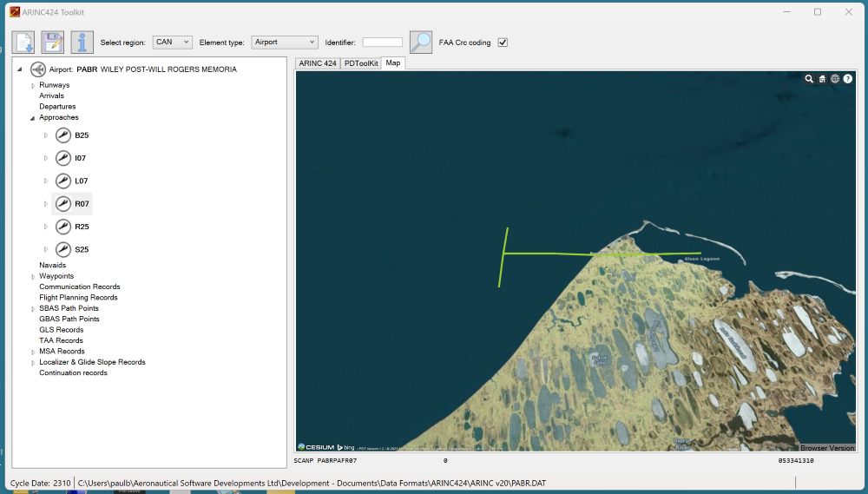
Task: Click the Identifier input field
Action: coord(383,42)
